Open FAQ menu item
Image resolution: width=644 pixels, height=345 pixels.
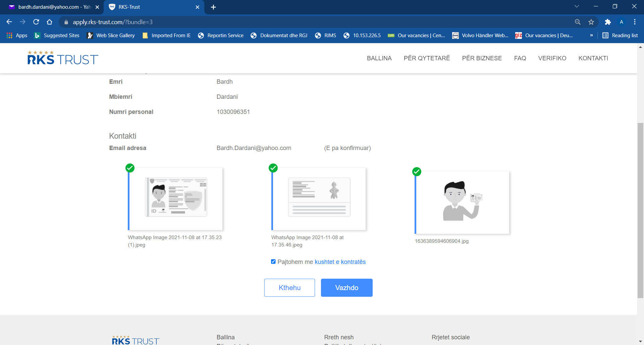[520, 58]
